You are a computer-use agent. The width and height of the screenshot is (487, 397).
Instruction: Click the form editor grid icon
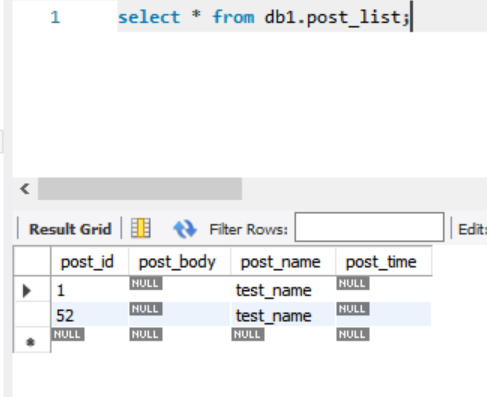click(141, 228)
